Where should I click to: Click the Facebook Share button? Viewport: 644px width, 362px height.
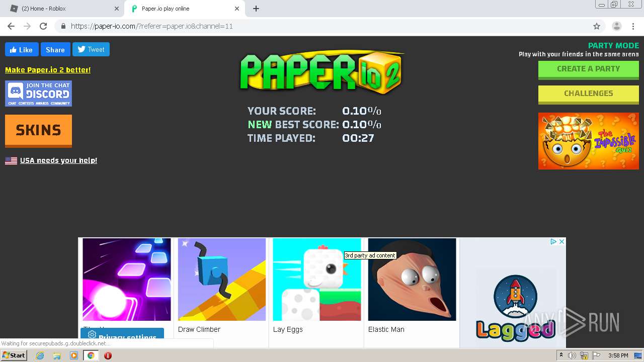pyautogui.click(x=55, y=50)
